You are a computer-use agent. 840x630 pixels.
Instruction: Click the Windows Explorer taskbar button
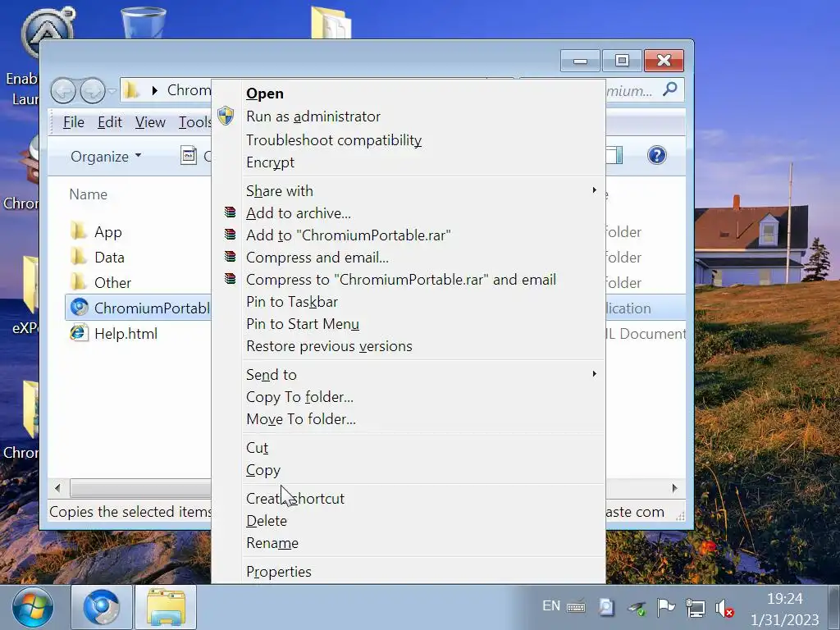(x=166, y=608)
